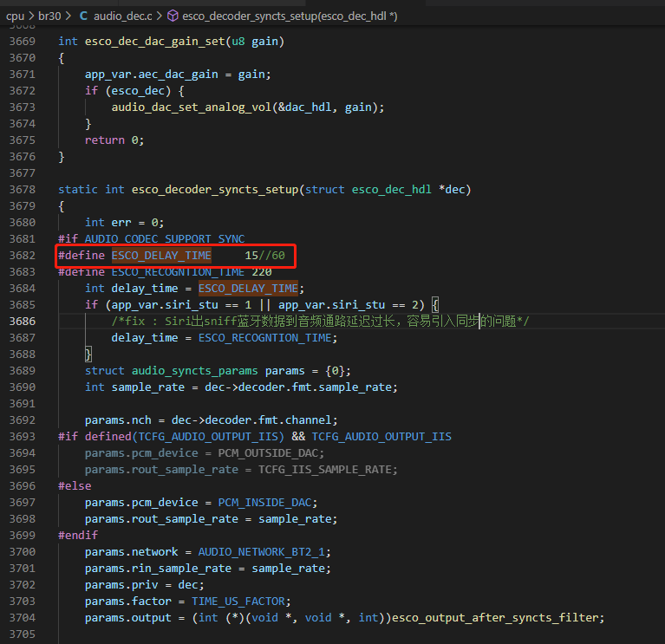Click 'esco_dec_dac_gain_set' function name

pos(155,42)
